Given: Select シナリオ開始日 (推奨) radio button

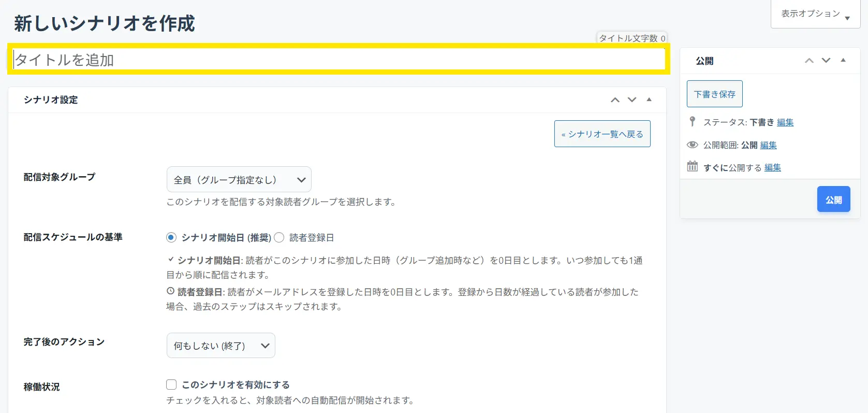Looking at the screenshot, I should [x=171, y=237].
